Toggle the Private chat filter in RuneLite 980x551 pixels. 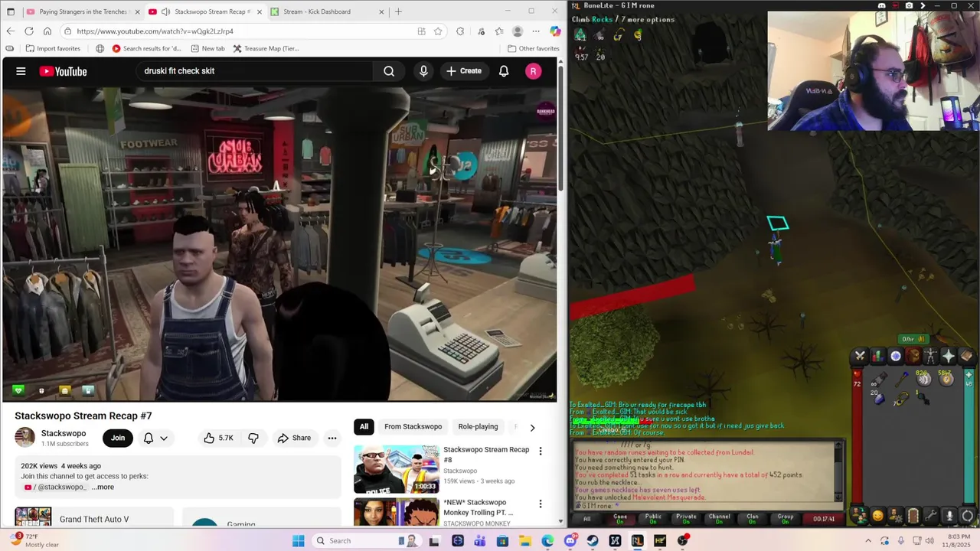pos(686,518)
